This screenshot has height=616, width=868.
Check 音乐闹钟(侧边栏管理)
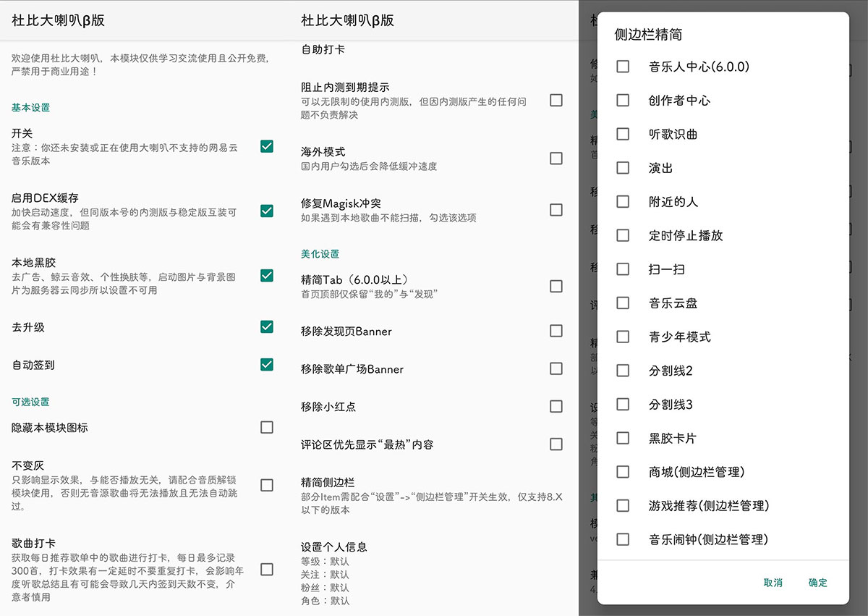[x=622, y=539]
